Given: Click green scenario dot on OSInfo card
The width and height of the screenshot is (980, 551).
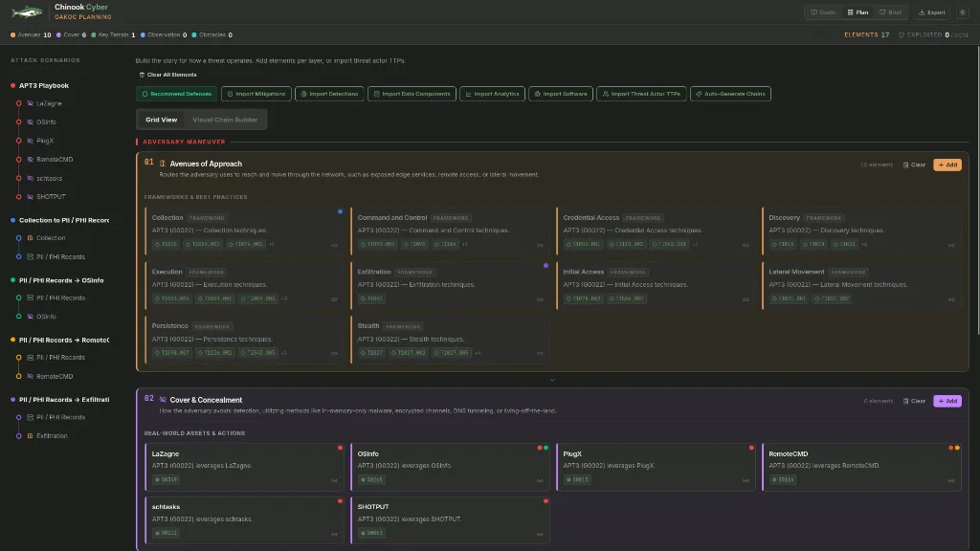Looking at the screenshot, I should 546,448.
